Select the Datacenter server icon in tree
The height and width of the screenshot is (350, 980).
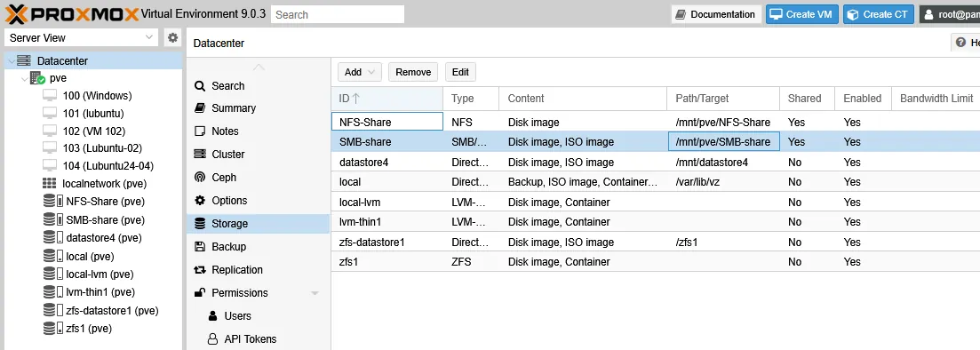24,60
